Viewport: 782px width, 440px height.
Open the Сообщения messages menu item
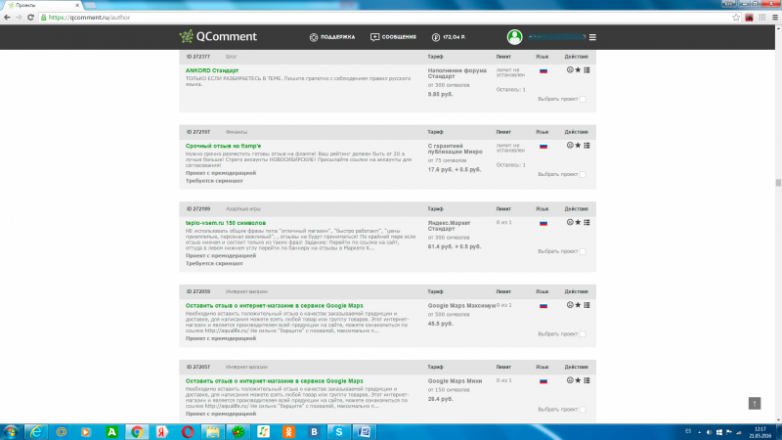[x=393, y=37]
